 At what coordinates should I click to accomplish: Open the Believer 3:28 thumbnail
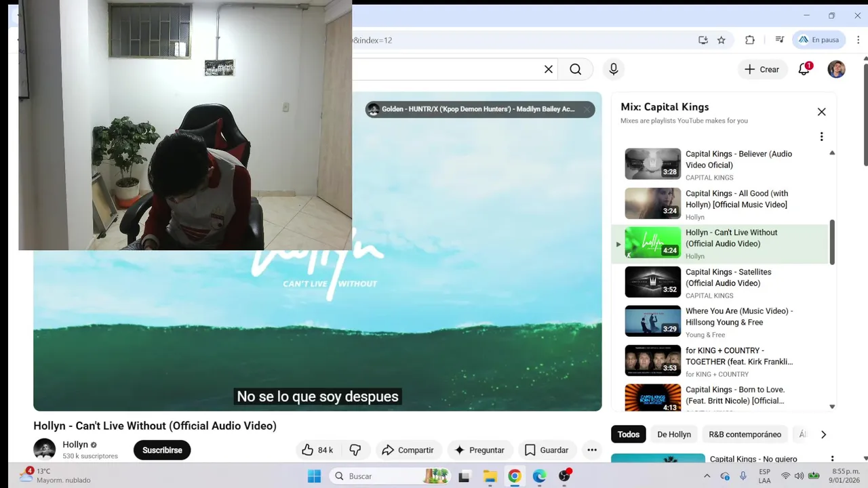click(x=652, y=163)
